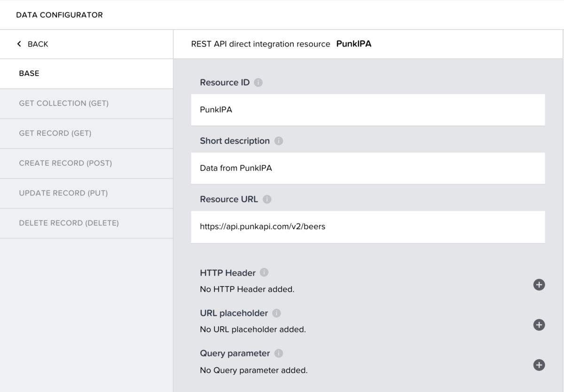Click the Query parameter info icon
The width and height of the screenshot is (564, 392).
[279, 353]
